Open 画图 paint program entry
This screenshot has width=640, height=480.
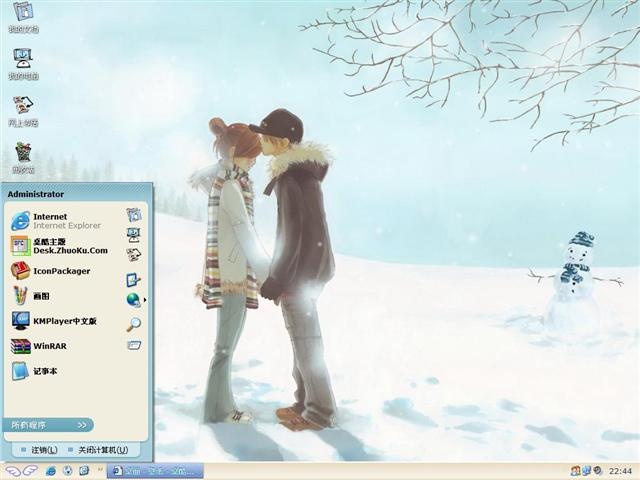pos(31,296)
